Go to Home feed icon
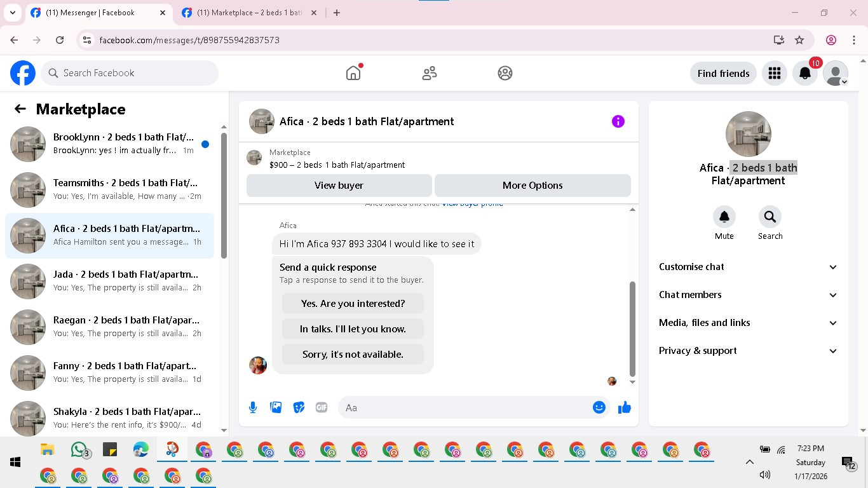Screen dimensions: 868x488 pos(353,73)
